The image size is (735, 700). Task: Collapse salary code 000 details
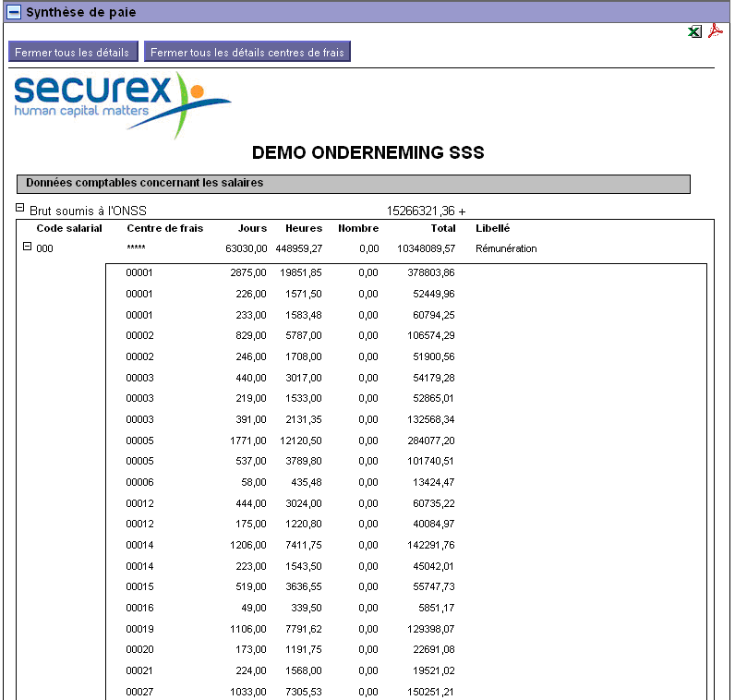click(27, 246)
